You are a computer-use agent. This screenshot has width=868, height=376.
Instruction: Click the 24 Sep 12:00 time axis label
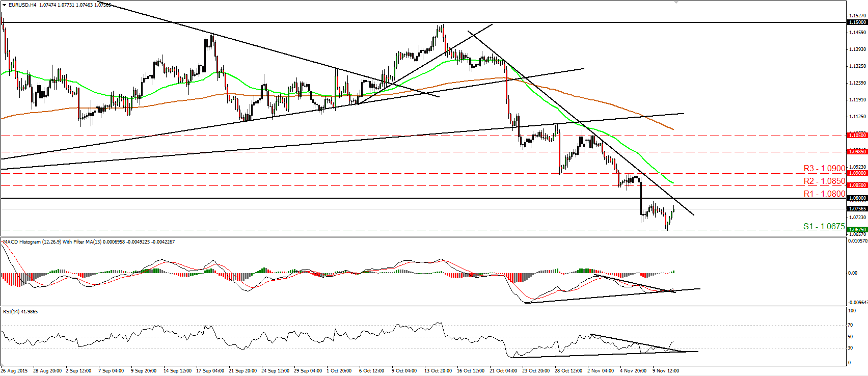275,370
